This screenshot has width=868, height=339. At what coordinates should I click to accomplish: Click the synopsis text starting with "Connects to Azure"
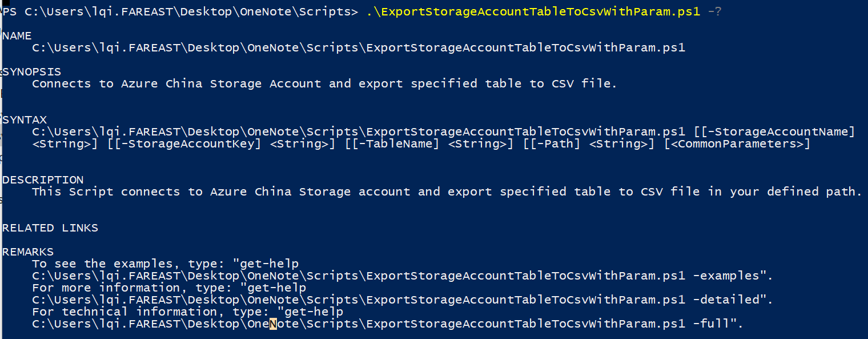click(324, 84)
